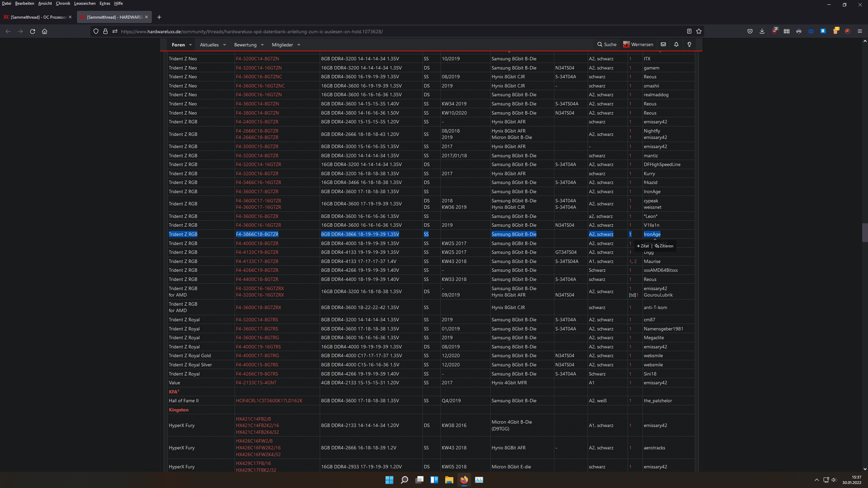Open the Lesezeichen menu

click(85, 3)
